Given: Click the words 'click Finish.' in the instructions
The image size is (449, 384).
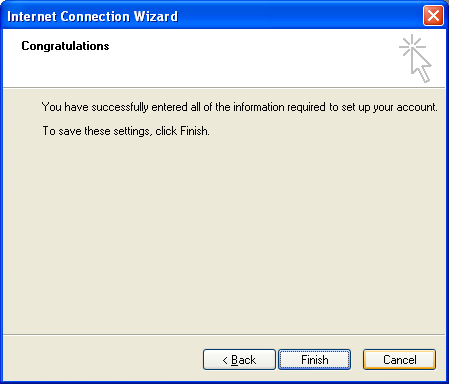Looking at the screenshot, I should pos(182,131).
